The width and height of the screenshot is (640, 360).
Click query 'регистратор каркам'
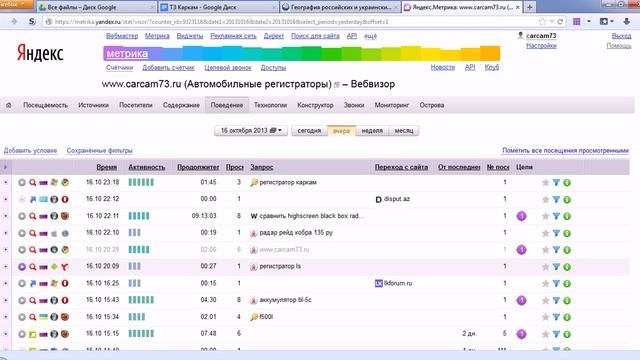pyautogui.click(x=288, y=182)
